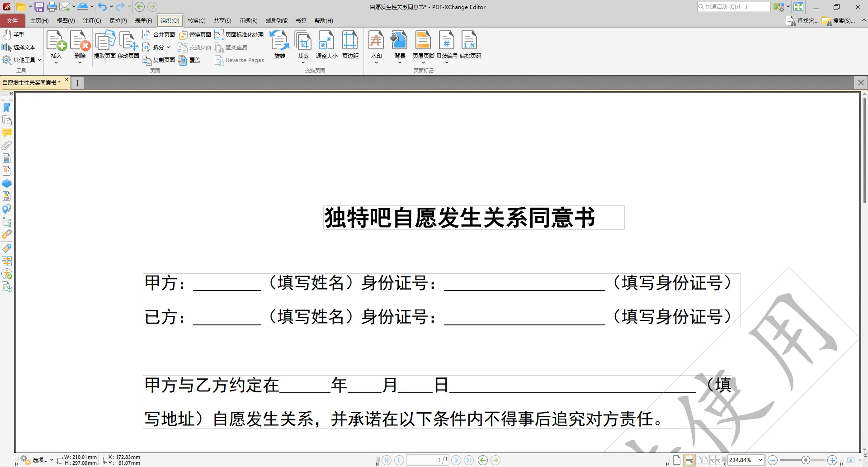Open the Bookmarks panel in the sidebar
Screen dimensions: 868x467
(7, 107)
